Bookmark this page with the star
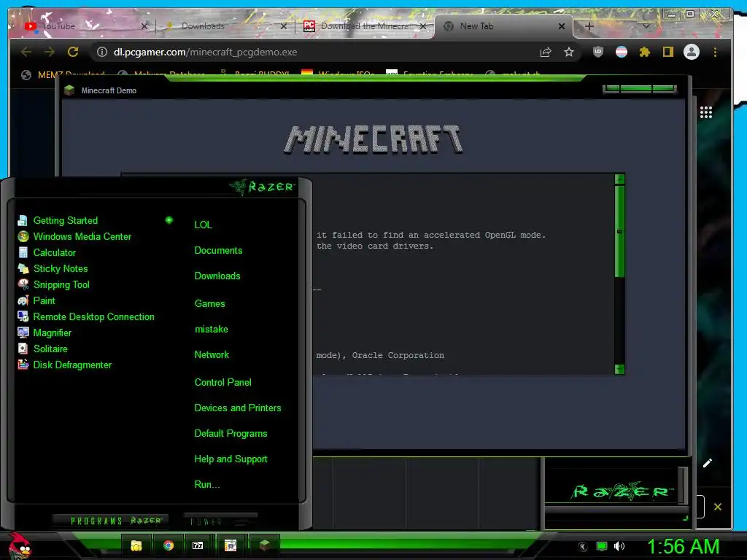 point(569,52)
